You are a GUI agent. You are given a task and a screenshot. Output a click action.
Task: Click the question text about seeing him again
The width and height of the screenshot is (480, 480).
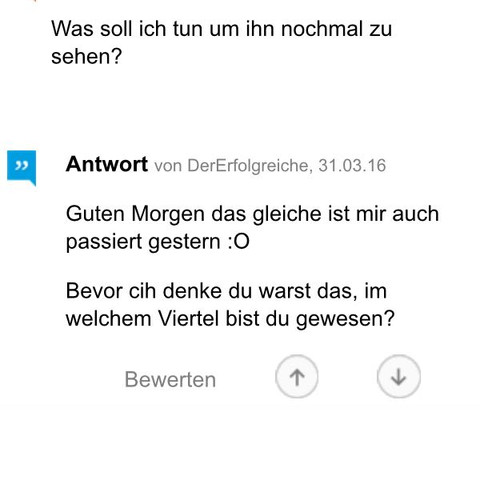click(x=221, y=42)
